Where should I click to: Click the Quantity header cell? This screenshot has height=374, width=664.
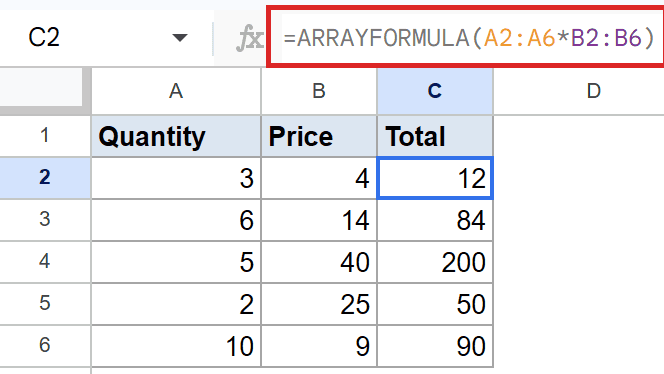(x=176, y=136)
